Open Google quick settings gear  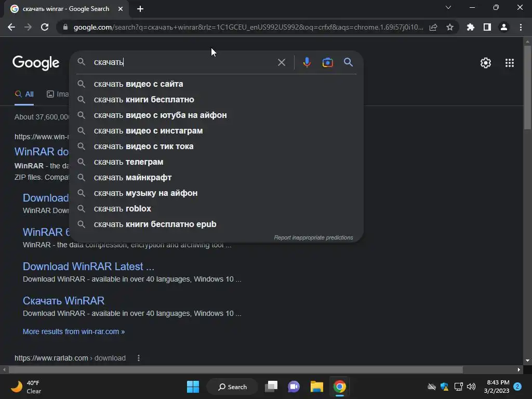coord(486,63)
